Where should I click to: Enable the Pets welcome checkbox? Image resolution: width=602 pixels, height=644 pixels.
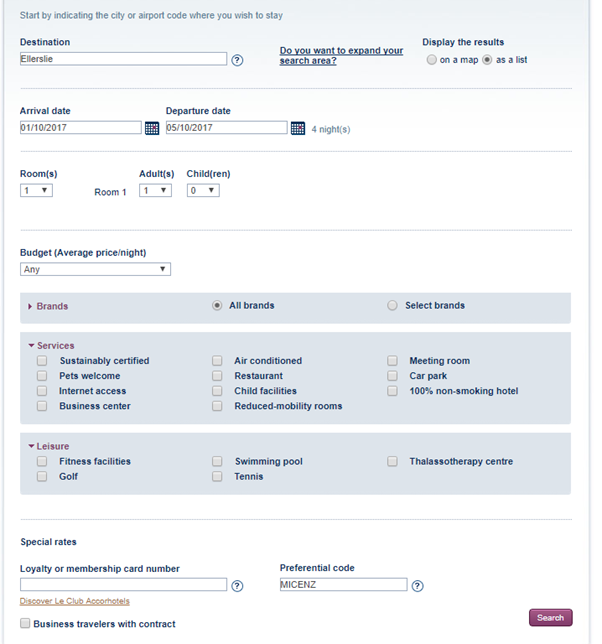click(42, 376)
